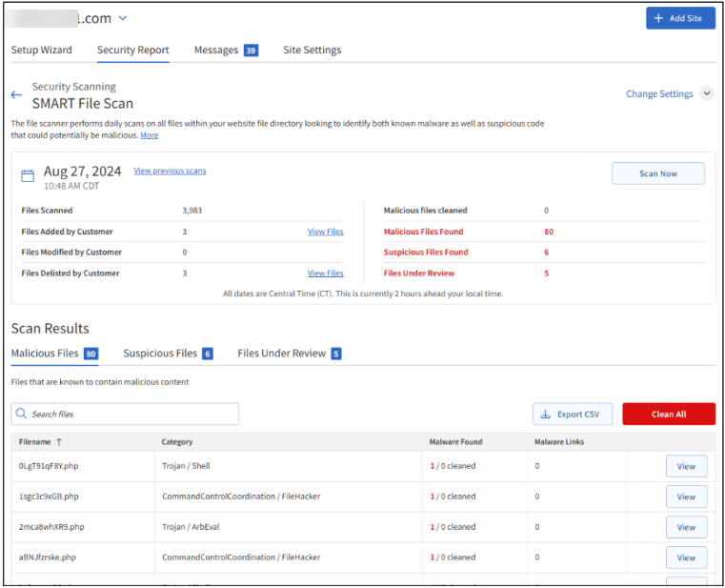Click the calendar icon next to scan date

pos(28,175)
